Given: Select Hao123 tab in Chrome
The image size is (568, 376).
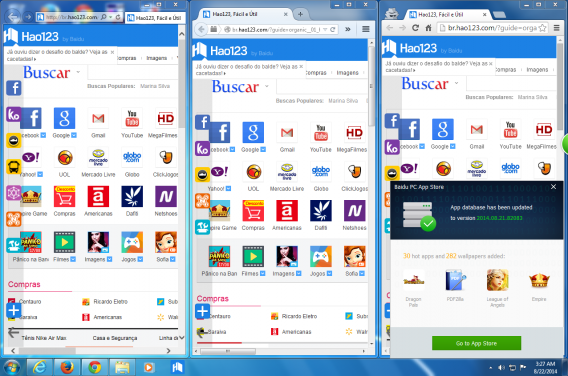Looking at the screenshot, I should [448, 14].
